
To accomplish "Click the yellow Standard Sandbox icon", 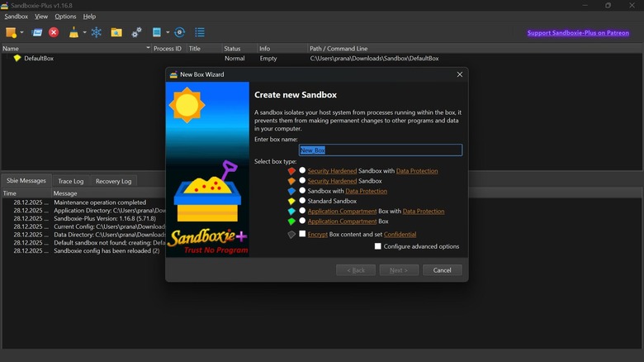I will [291, 201].
